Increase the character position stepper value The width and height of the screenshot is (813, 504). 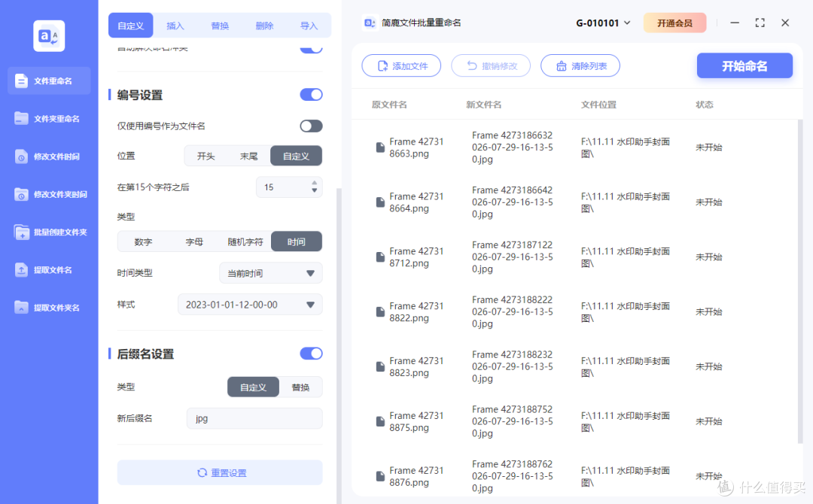(x=314, y=183)
